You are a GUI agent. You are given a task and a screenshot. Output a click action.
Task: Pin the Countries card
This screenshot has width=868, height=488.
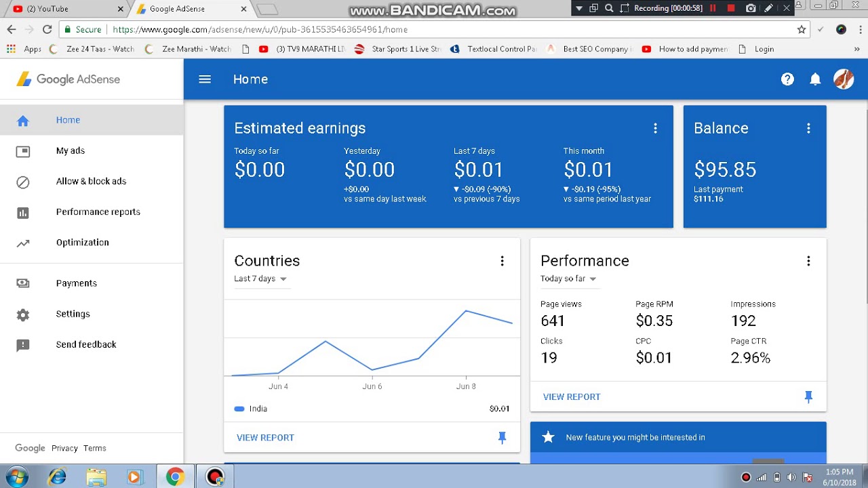502,438
